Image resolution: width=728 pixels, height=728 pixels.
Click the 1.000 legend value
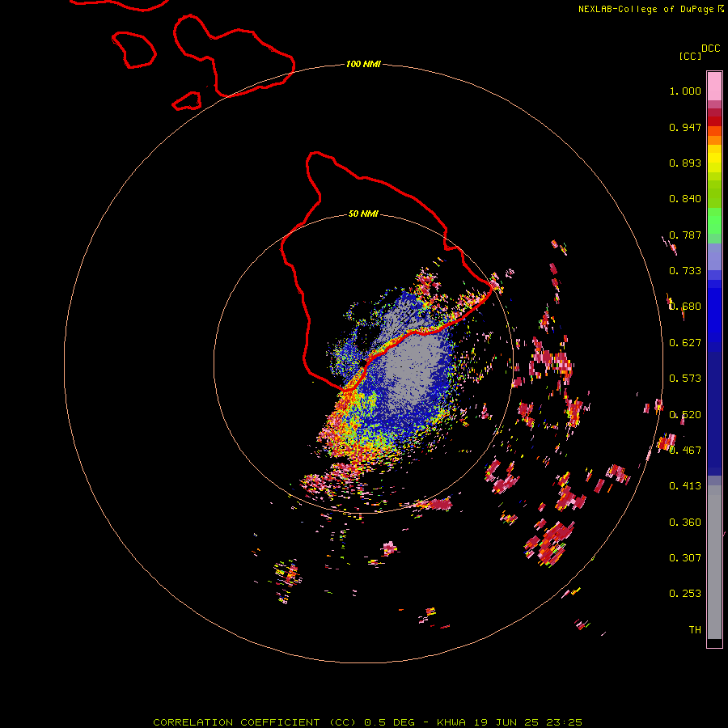(685, 91)
